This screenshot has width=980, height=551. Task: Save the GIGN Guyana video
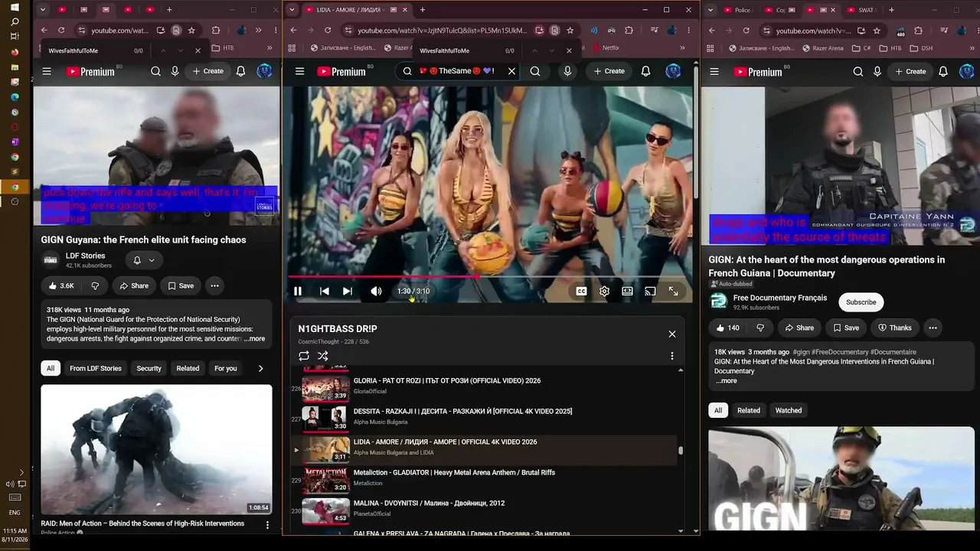[x=181, y=285]
